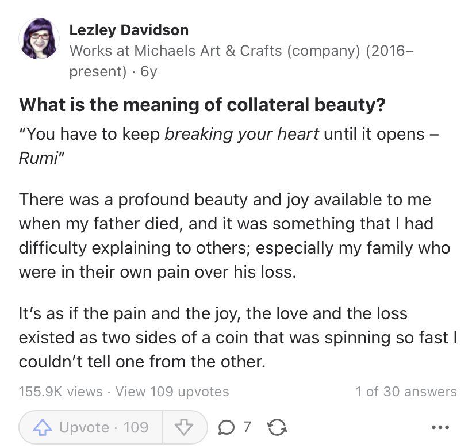The image size is (476, 448).
Task: Click View 109 upvotes link
Action: pyautogui.click(x=172, y=392)
